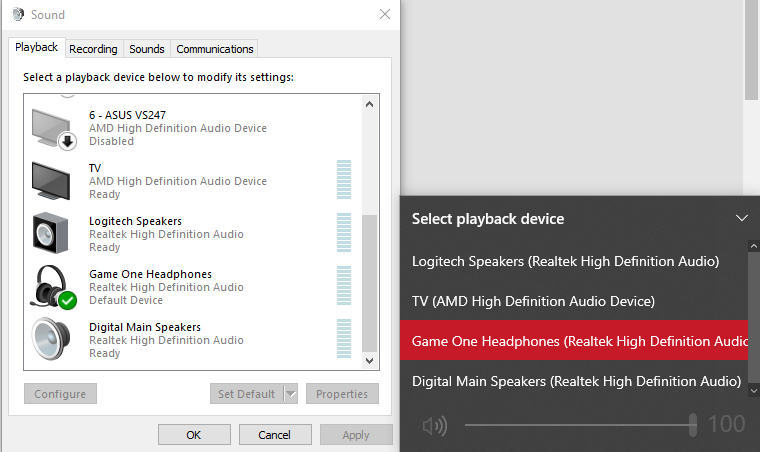Close the Sound dialog window
This screenshot has height=452, width=760.
(385, 14)
